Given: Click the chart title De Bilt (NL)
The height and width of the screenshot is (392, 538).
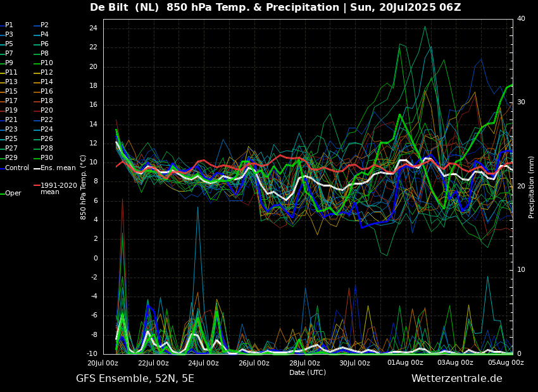Looking at the screenshot, I should click(x=125, y=7).
